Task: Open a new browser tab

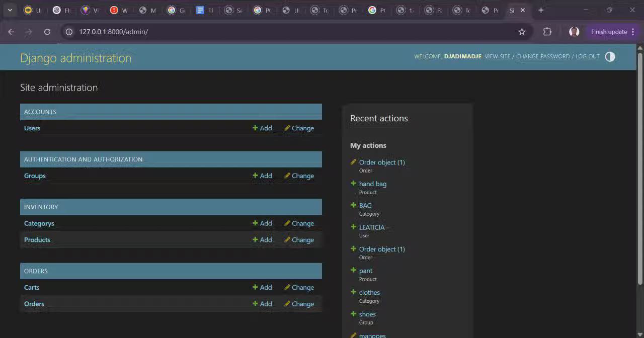Action: pyautogui.click(x=541, y=10)
